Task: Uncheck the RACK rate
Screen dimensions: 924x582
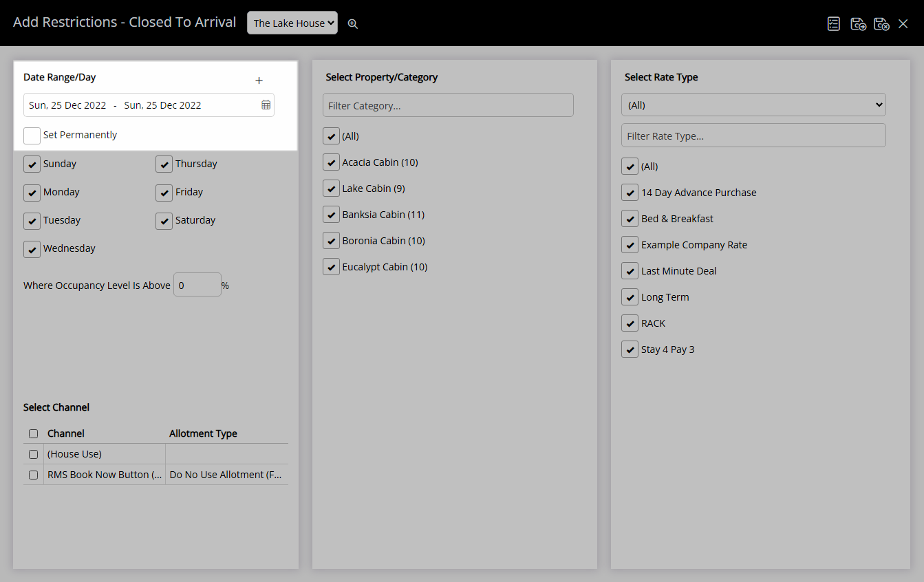Action: click(x=630, y=323)
